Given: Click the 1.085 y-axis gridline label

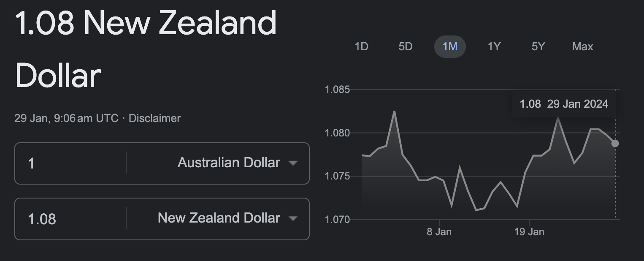Looking at the screenshot, I should click(337, 90).
